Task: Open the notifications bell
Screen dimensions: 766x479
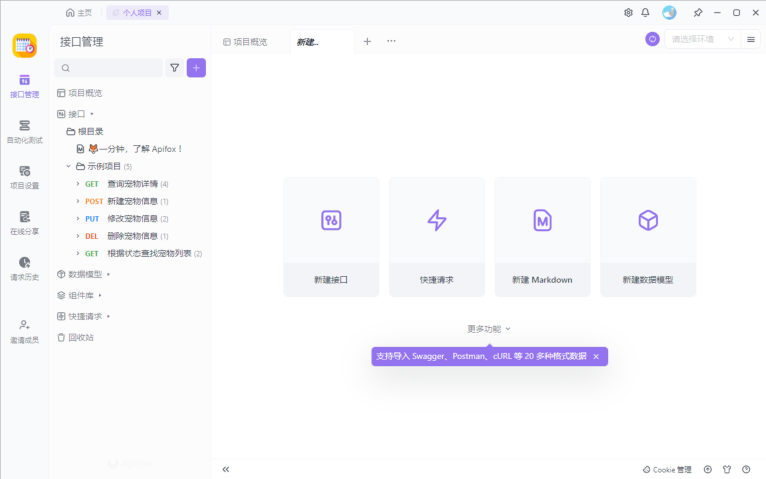Action: 645,13
